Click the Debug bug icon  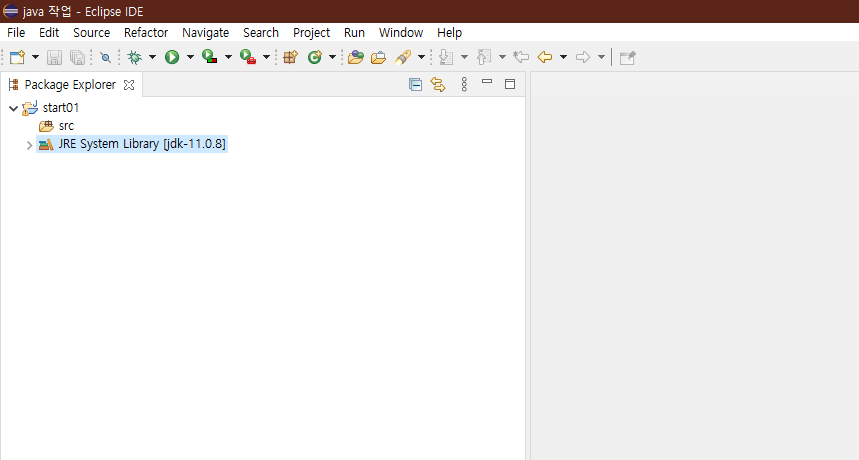(134, 57)
